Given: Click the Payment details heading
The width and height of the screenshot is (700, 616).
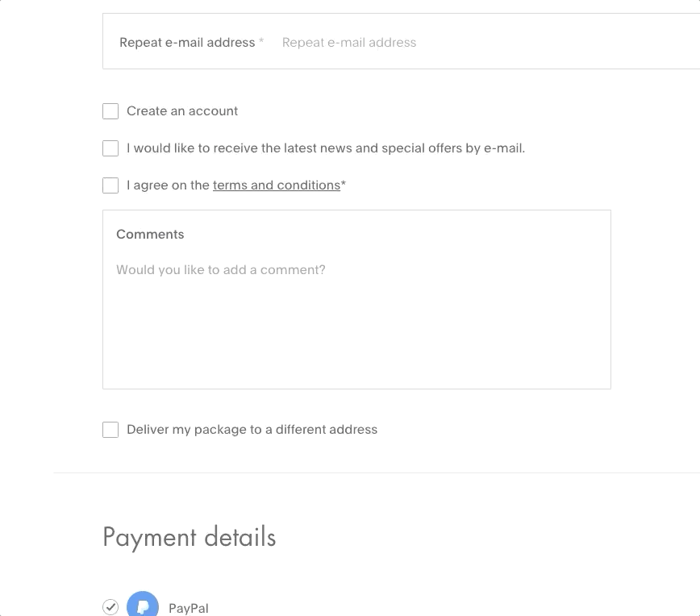Looking at the screenshot, I should [x=190, y=537].
